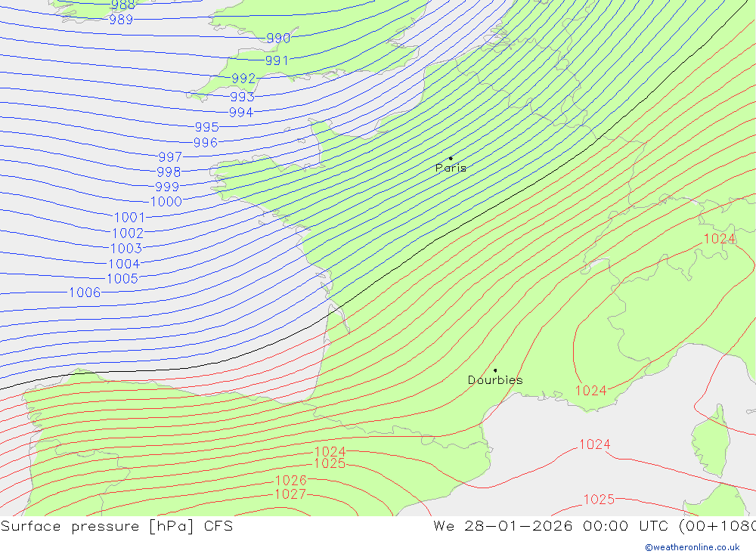756x554 pixels.
Task: Click the 993 isobar label
Action: [x=242, y=97]
